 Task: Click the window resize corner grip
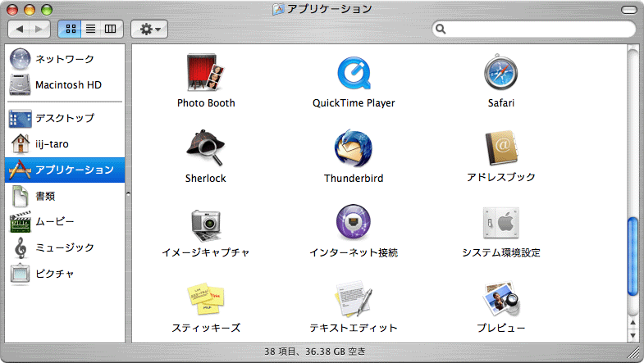pyautogui.click(x=634, y=352)
